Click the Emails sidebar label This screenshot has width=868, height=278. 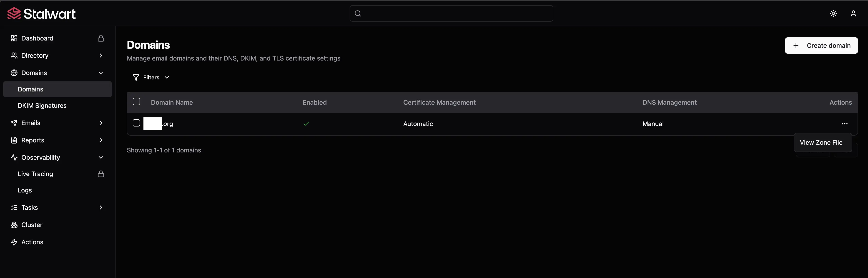(x=31, y=123)
